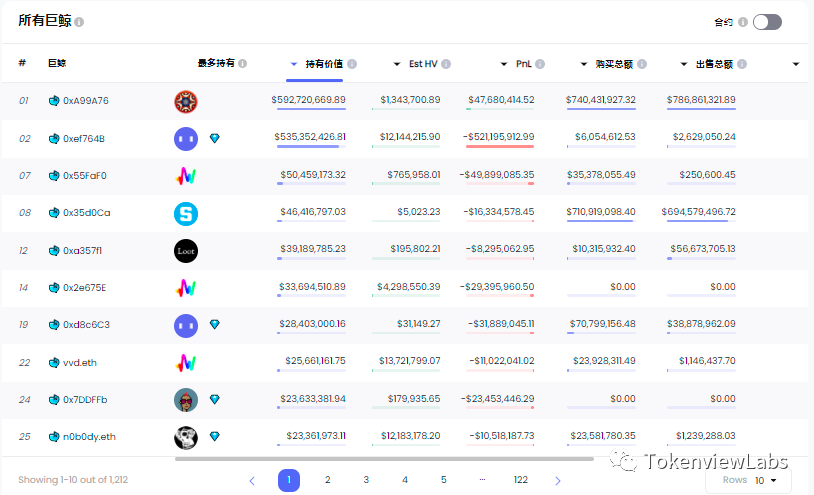The image size is (814, 495).
Task: Click info icon beside 合约 label
Action: point(743,22)
